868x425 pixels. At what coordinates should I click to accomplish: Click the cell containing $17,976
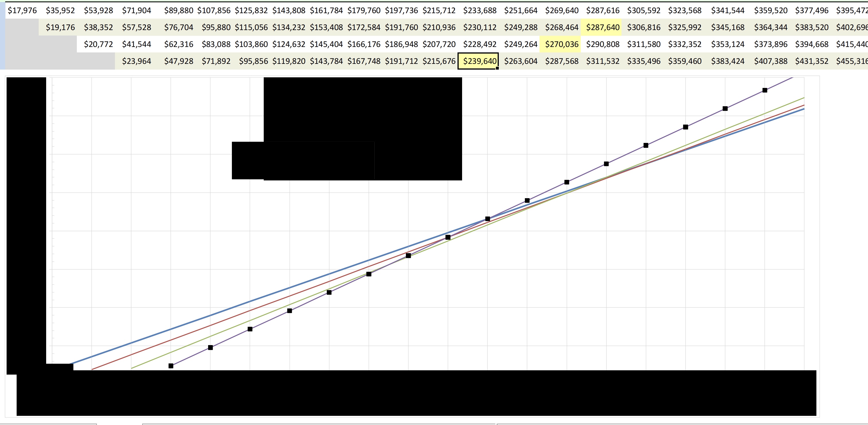tap(22, 10)
